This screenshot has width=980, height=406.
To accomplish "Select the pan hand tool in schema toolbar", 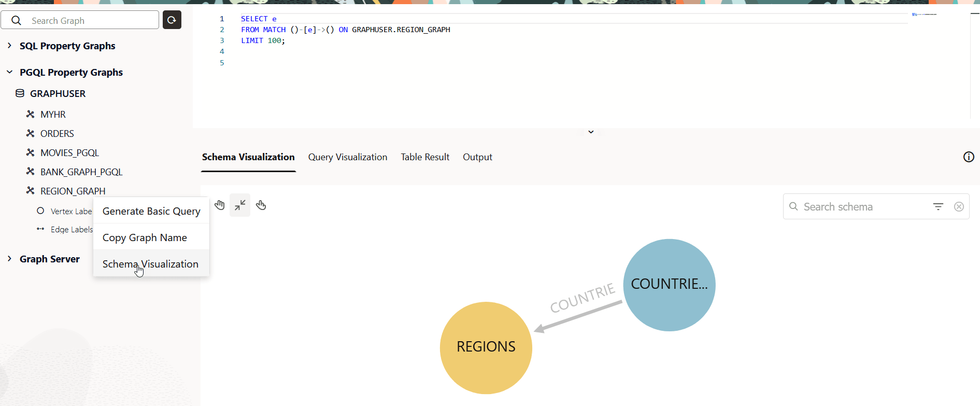I will [x=220, y=205].
